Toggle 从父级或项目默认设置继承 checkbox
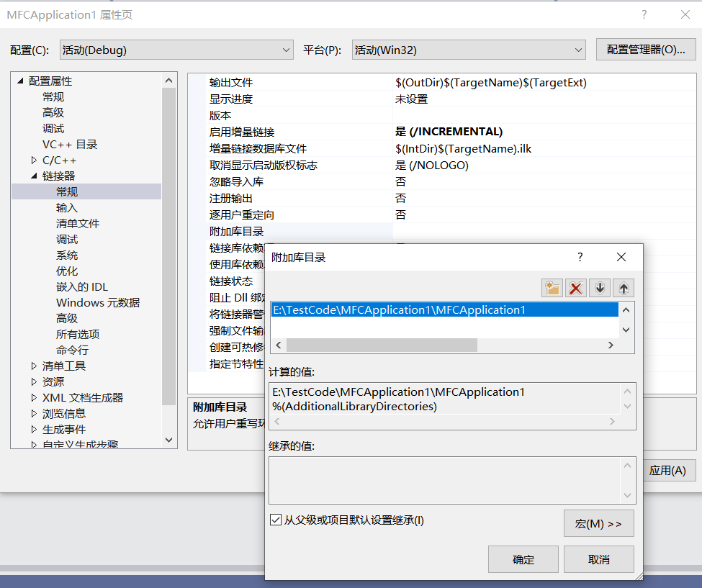 276,520
